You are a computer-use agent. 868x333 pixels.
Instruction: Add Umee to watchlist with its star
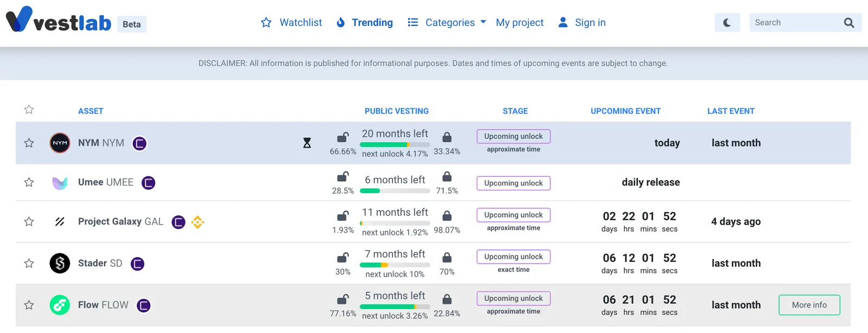point(29,182)
